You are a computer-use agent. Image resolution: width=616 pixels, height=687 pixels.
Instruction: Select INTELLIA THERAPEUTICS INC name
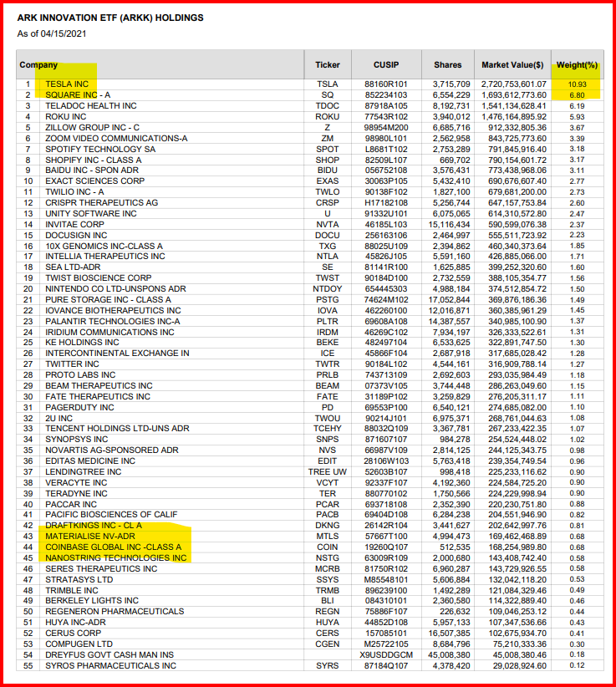[x=105, y=257]
